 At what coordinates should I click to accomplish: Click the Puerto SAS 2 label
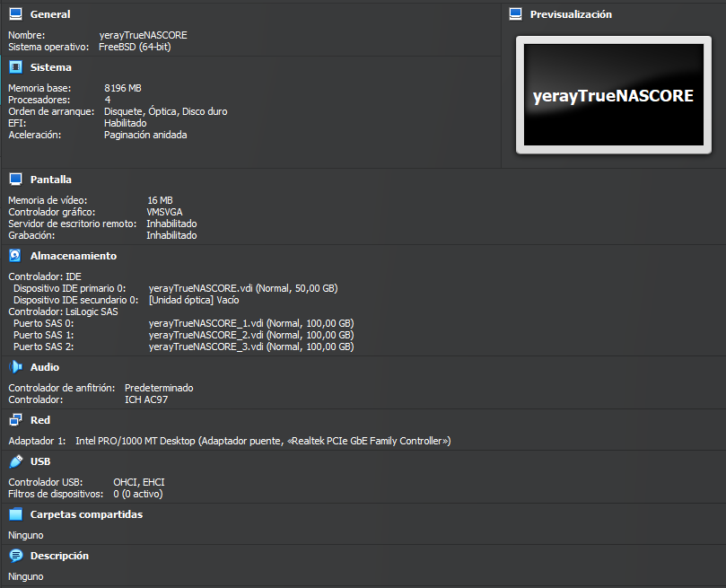(43, 347)
